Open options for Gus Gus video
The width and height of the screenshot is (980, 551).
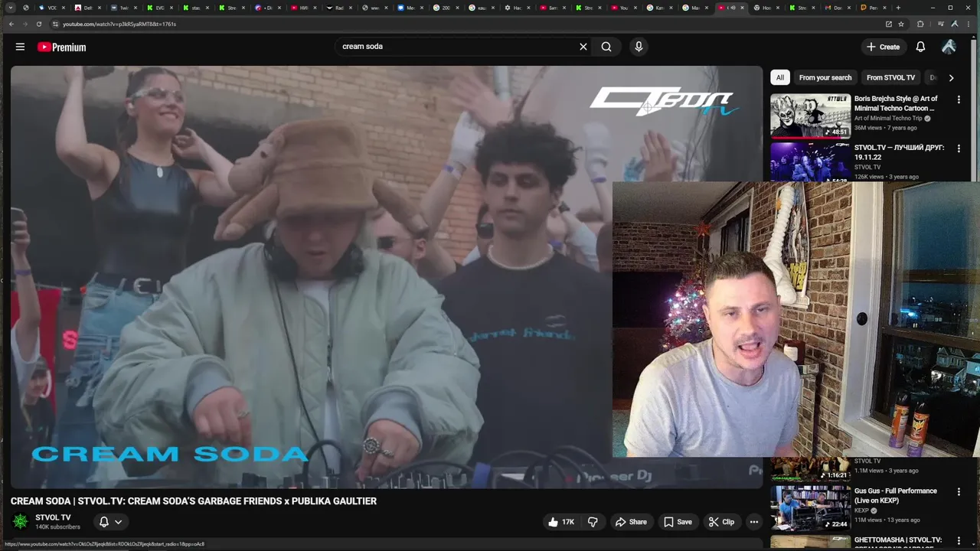click(x=959, y=492)
